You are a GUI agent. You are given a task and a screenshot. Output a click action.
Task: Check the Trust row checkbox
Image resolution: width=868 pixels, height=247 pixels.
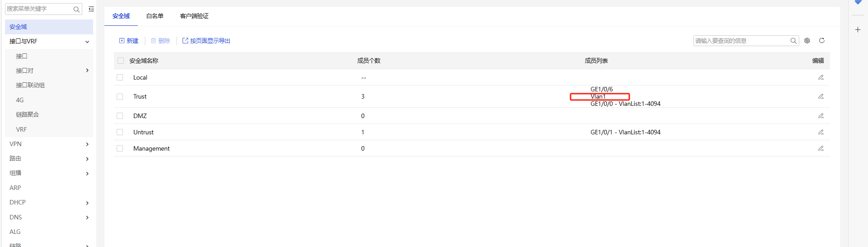click(x=120, y=97)
